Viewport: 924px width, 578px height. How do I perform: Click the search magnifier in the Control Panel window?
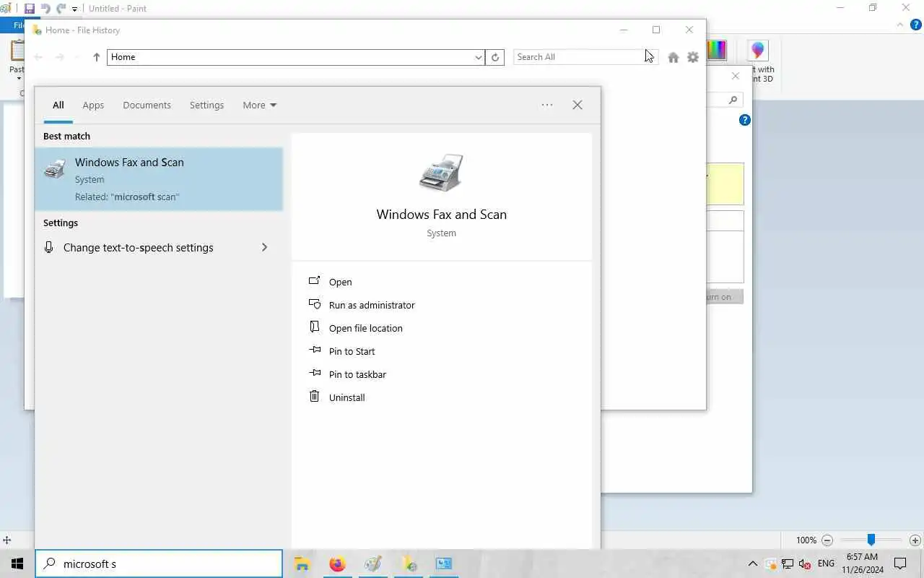[x=733, y=100]
